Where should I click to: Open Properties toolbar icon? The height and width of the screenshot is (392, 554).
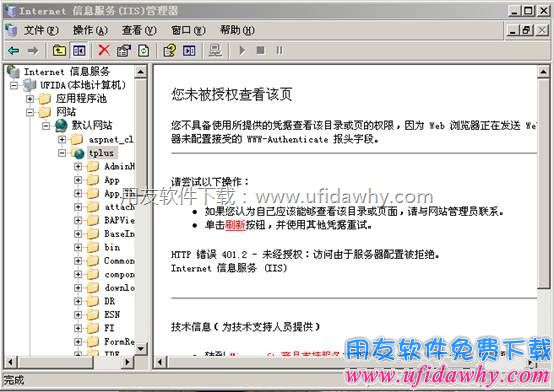[124, 51]
